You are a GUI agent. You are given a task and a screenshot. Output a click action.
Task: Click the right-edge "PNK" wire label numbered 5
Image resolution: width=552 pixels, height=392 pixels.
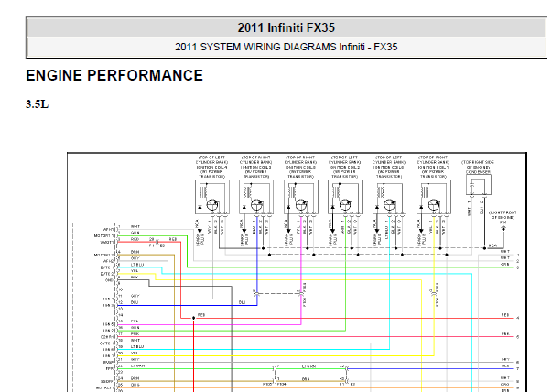point(505,334)
